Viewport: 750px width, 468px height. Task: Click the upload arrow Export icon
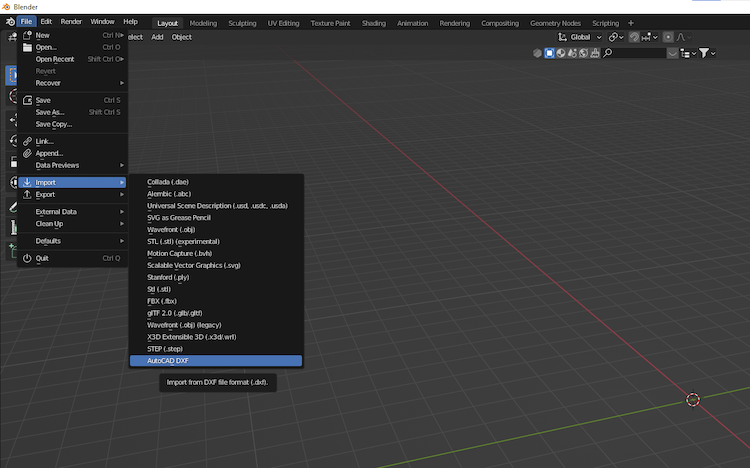click(x=27, y=194)
